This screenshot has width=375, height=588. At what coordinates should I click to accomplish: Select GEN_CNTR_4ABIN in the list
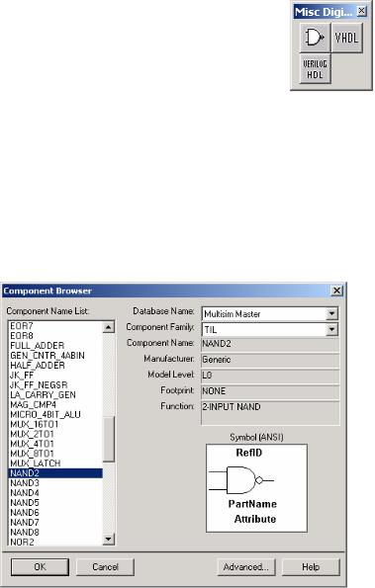tap(55, 355)
